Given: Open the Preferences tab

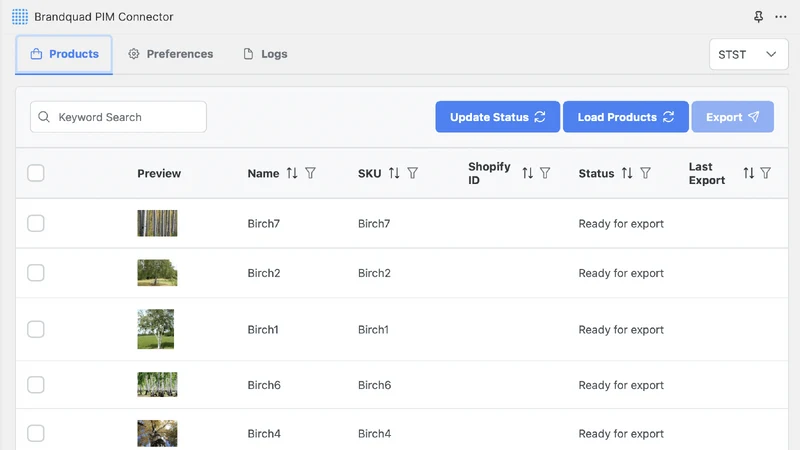Looking at the screenshot, I should [x=170, y=54].
